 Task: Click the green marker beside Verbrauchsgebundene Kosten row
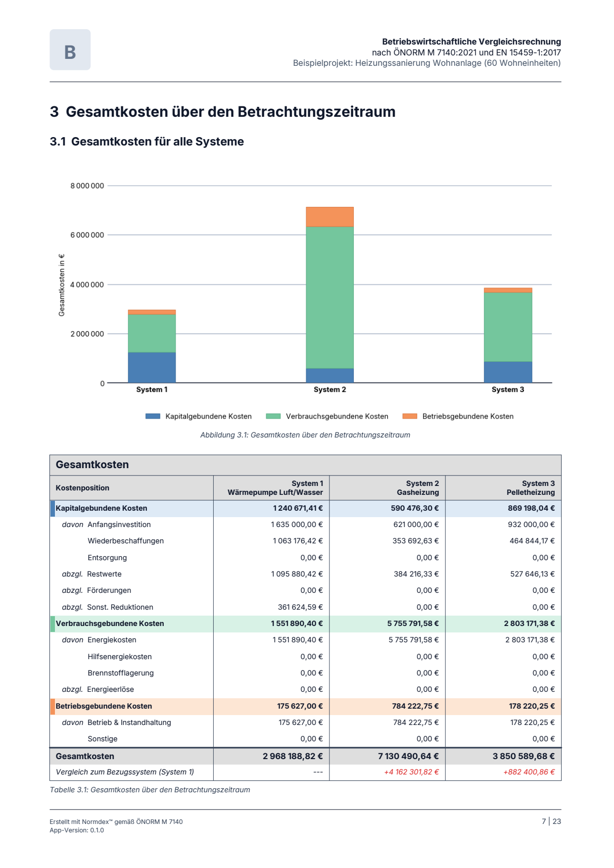click(x=52, y=624)
